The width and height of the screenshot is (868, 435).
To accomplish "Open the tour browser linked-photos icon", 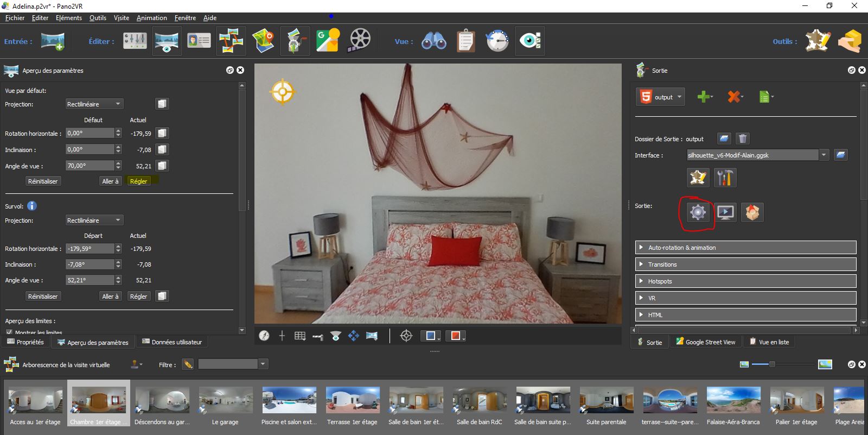I will (231, 41).
